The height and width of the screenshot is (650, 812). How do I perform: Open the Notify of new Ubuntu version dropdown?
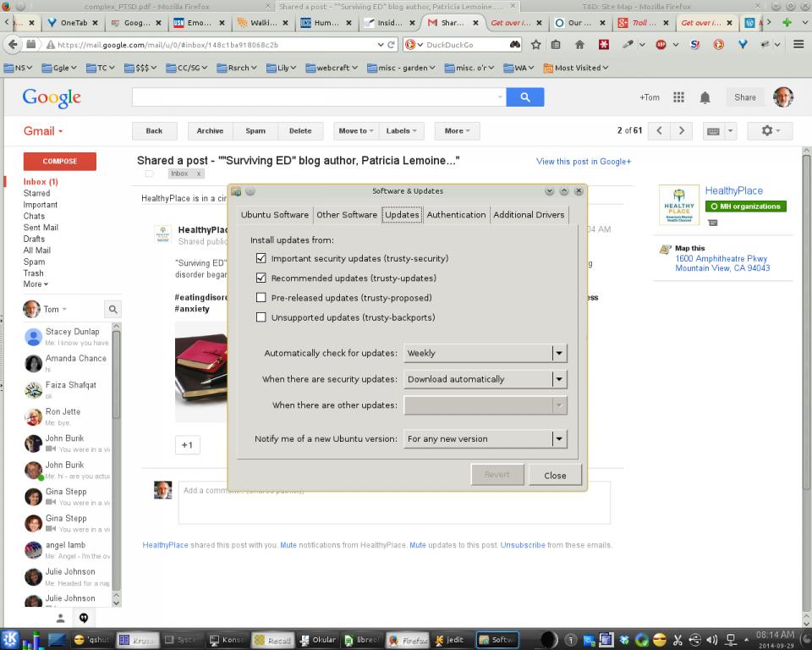[x=485, y=438]
